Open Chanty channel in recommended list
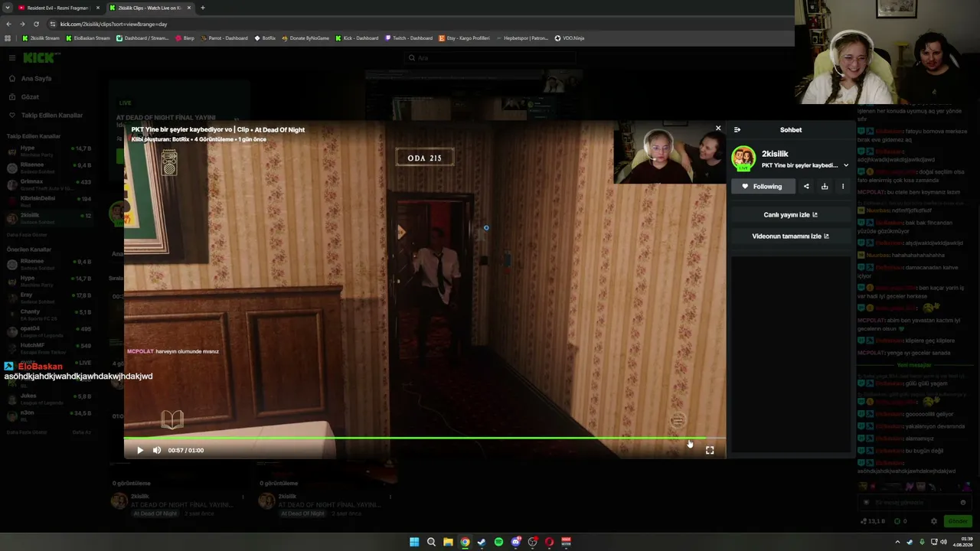Screen dimensions: 980x551 coord(48,315)
